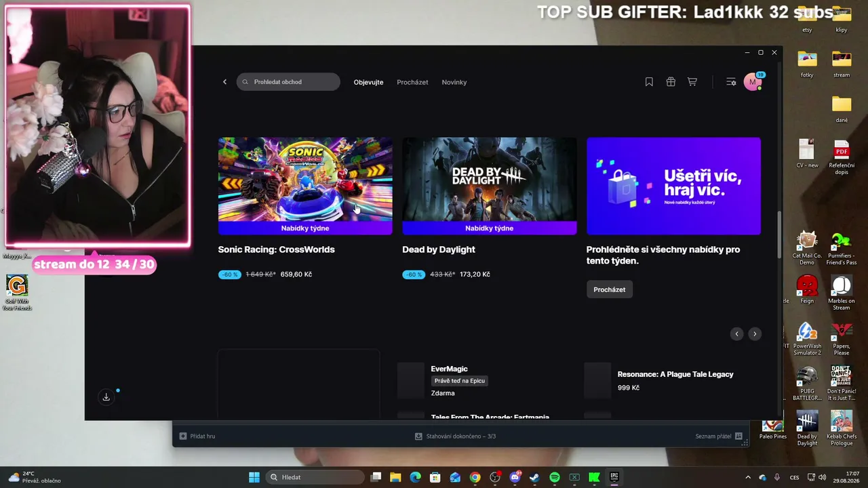Select PUBG BATTLEGROUNDS desktop shortcut
The width and height of the screenshot is (868, 488).
coord(807,384)
